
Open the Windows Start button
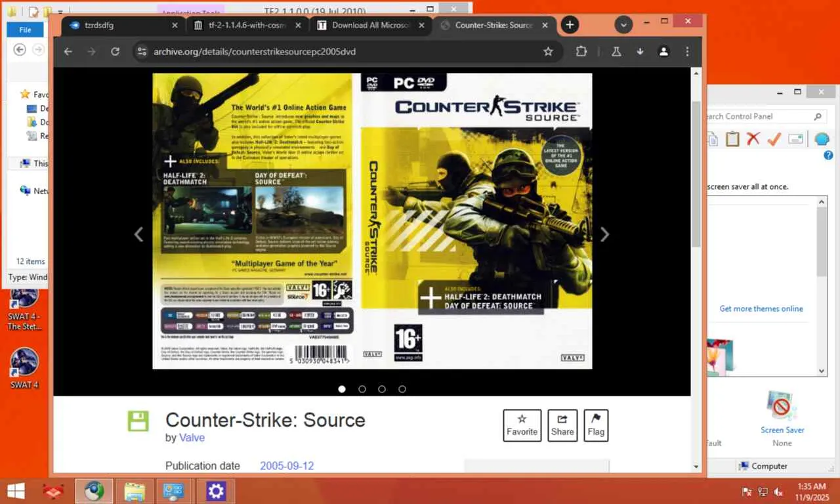tap(16, 491)
